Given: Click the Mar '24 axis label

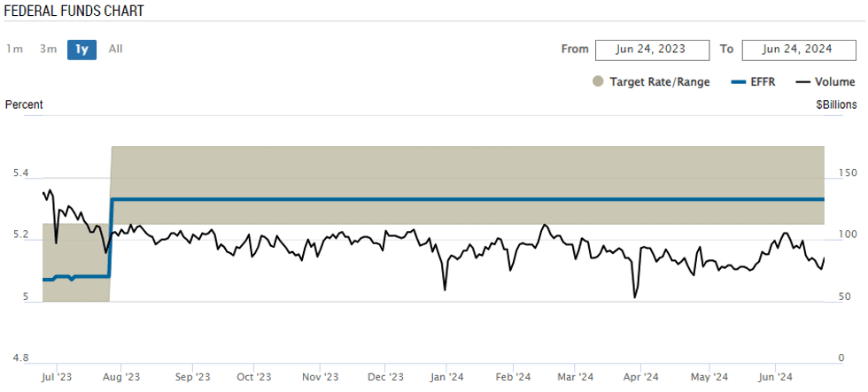Looking at the screenshot, I should click(575, 377).
